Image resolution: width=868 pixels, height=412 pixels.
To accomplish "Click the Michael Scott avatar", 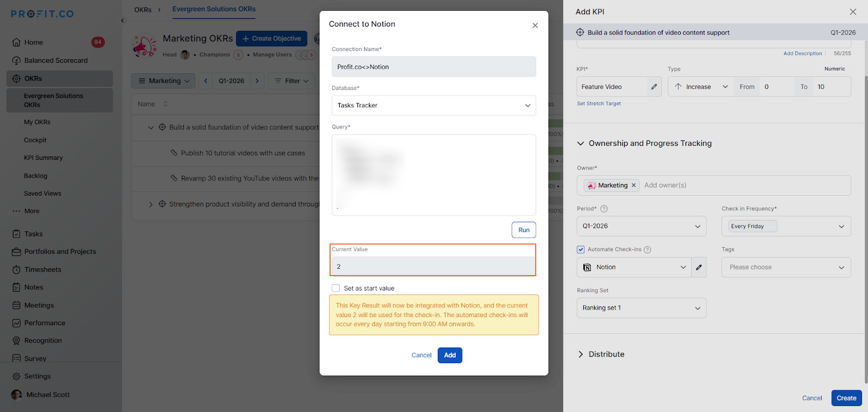I will [16, 395].
